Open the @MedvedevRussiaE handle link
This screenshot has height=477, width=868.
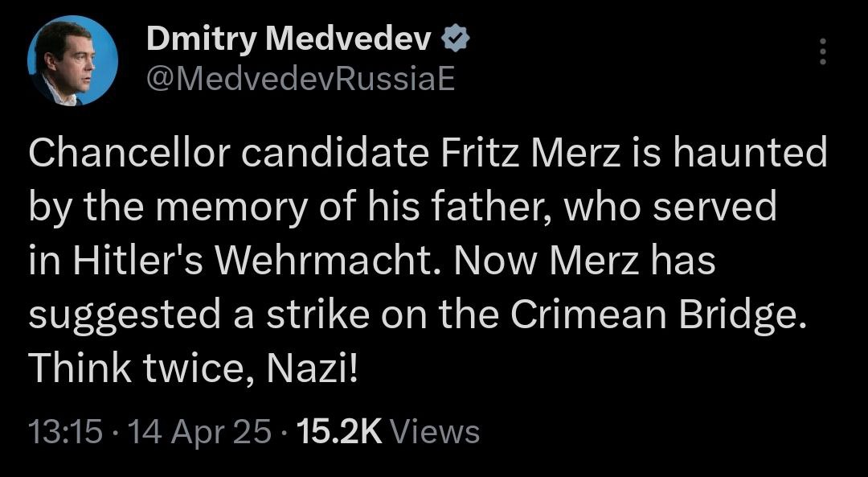click(301, 78)
